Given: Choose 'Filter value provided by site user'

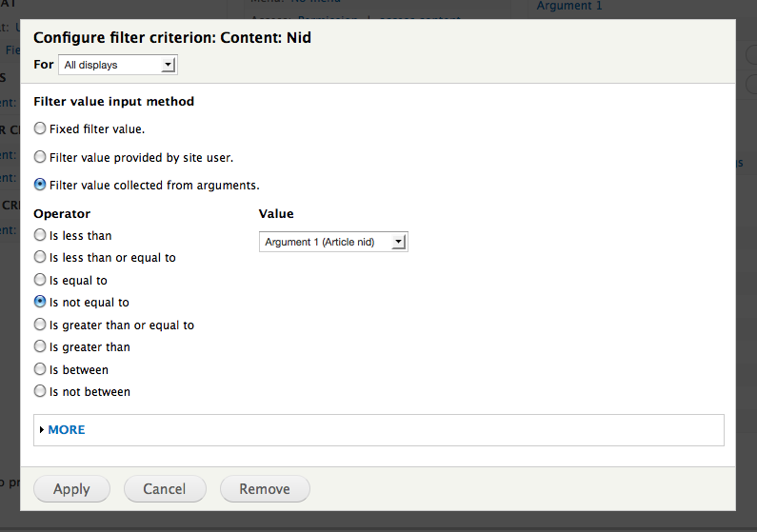Looking at the screenshot, I should pos(40,157).
